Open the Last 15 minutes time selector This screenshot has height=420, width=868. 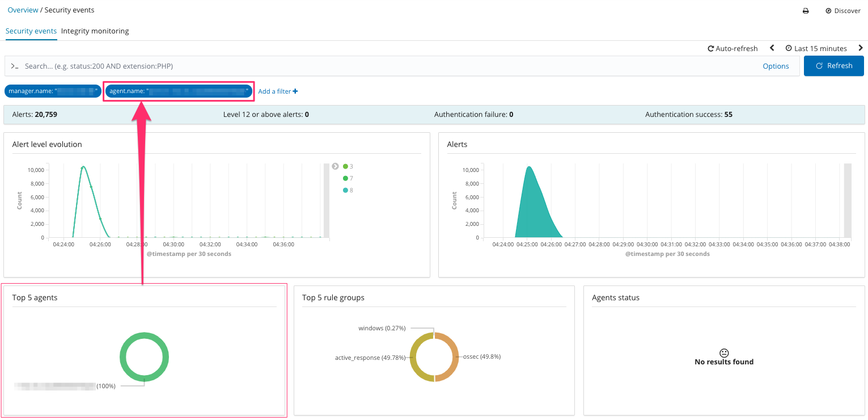pyautogui.click(x=820, y=48)
